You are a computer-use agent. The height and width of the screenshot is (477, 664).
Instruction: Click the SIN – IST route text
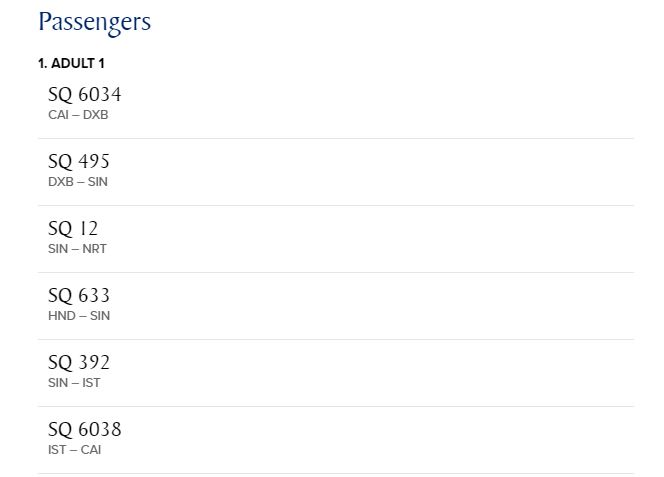[x=74, y=383]
